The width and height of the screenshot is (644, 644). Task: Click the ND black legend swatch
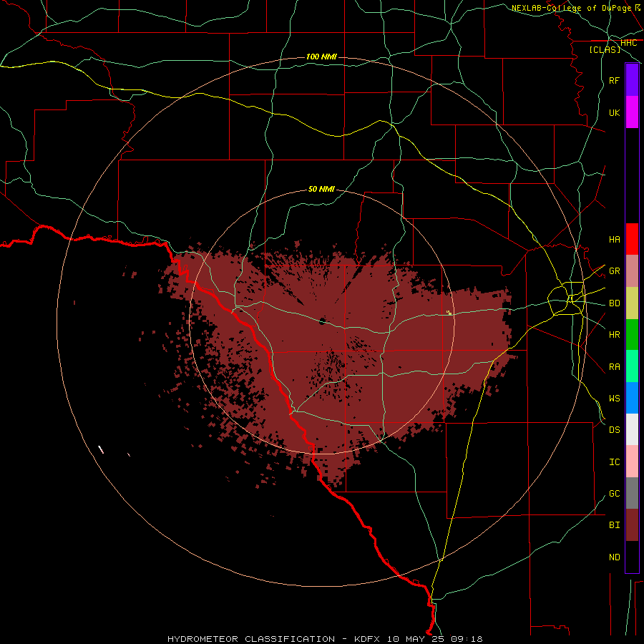coord(632,557)
